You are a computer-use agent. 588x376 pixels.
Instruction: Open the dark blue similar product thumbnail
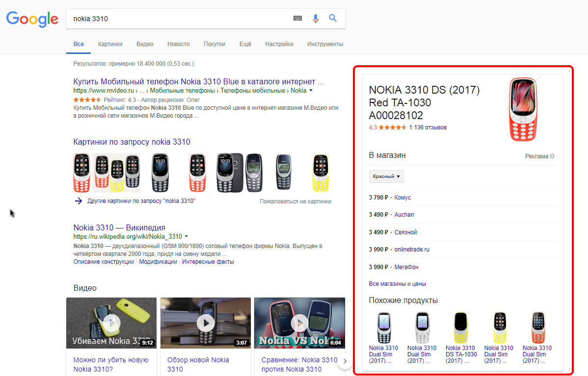384,327
